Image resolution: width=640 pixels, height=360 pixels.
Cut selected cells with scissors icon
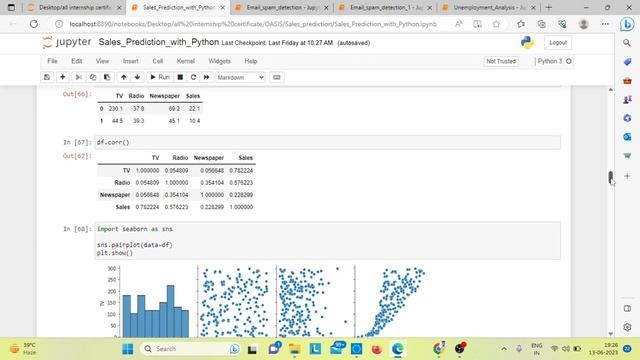tap(78, 77)
